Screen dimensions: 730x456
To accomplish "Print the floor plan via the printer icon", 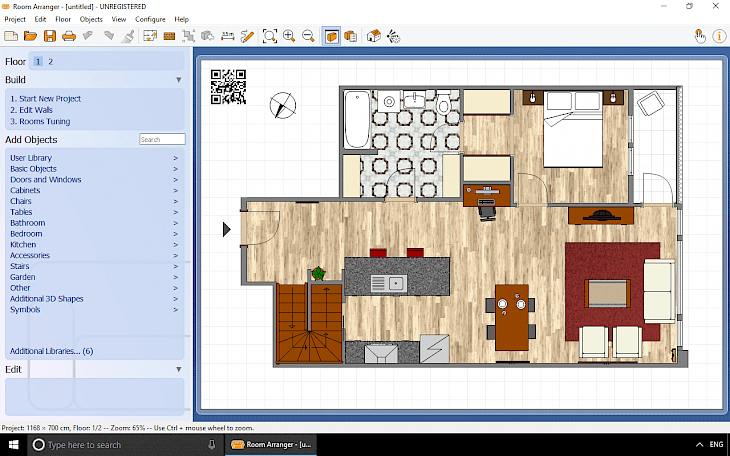I will 69,36.
